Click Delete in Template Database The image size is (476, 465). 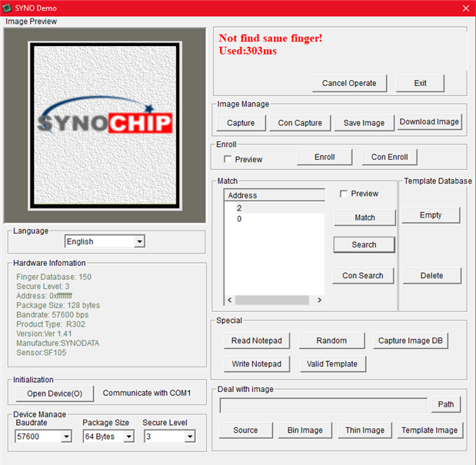tap(431, 275)
